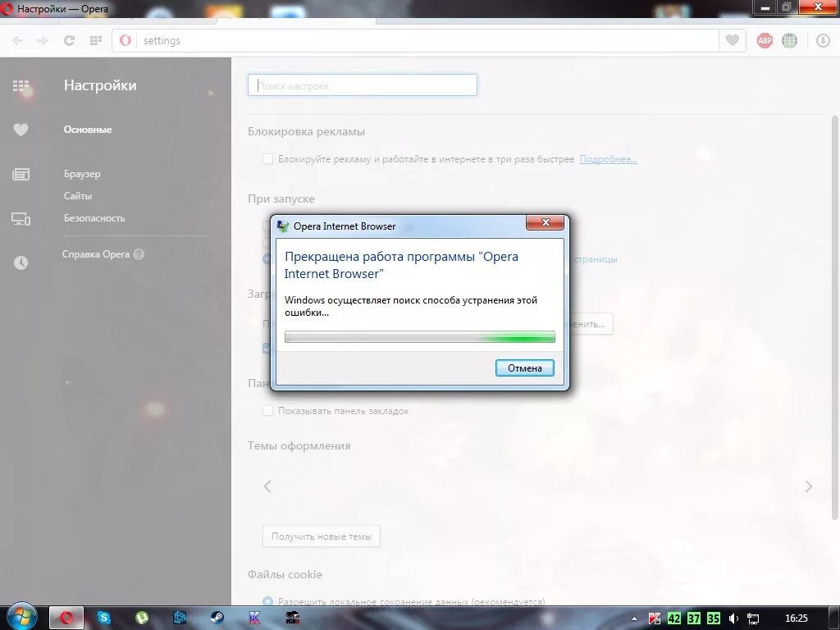Enable the ad blocking checkbox
The height and width of the screenshot is (630, 840).
point(267,158)
